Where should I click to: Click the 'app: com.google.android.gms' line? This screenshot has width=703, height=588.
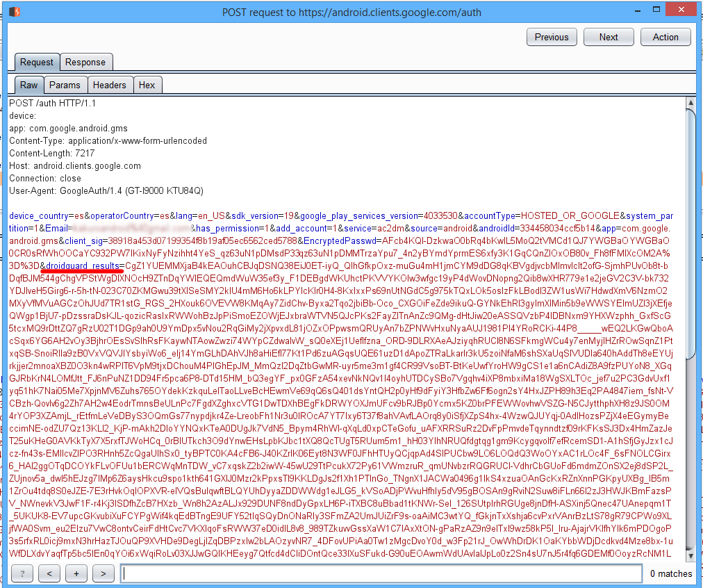click(68, 129)
